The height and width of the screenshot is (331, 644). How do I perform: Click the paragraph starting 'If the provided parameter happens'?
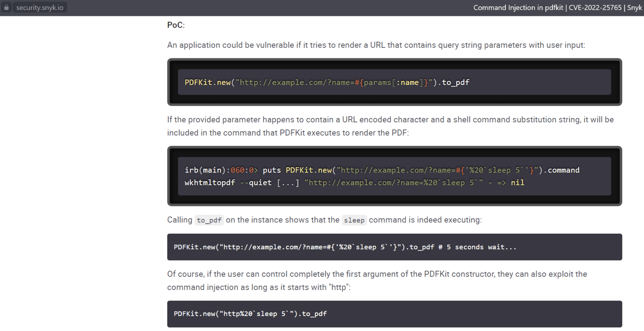click(390, 126)
